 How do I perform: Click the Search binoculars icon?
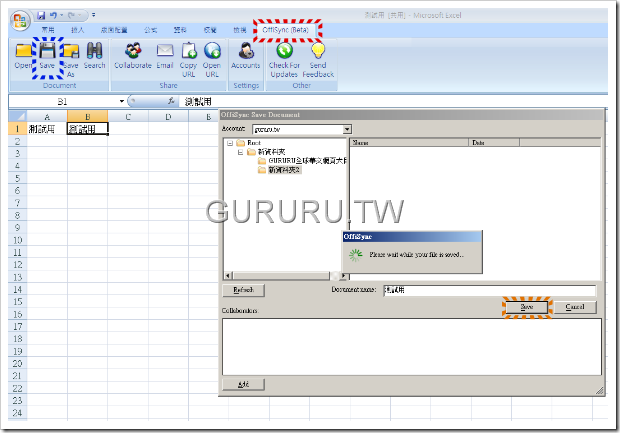pyautogui.click(x=95, y=51)
